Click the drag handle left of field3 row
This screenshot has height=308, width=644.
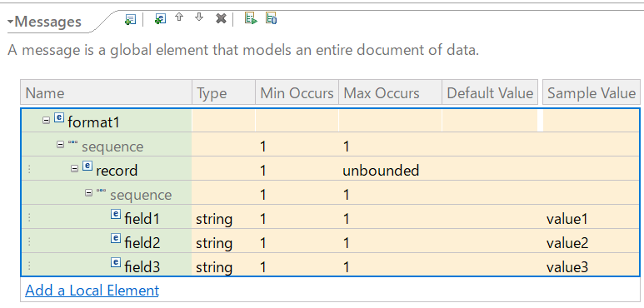29,266
